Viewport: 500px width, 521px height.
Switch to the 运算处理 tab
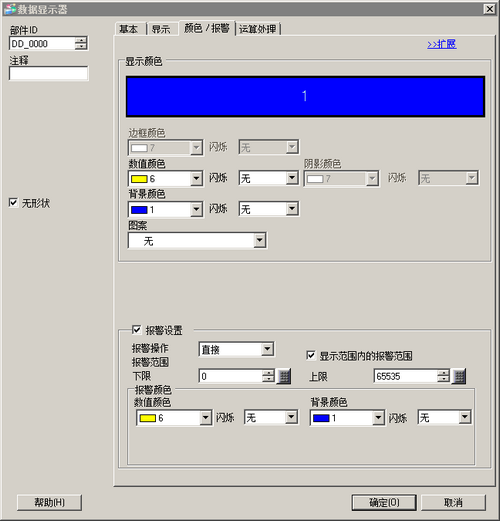(x=258, y=29)
